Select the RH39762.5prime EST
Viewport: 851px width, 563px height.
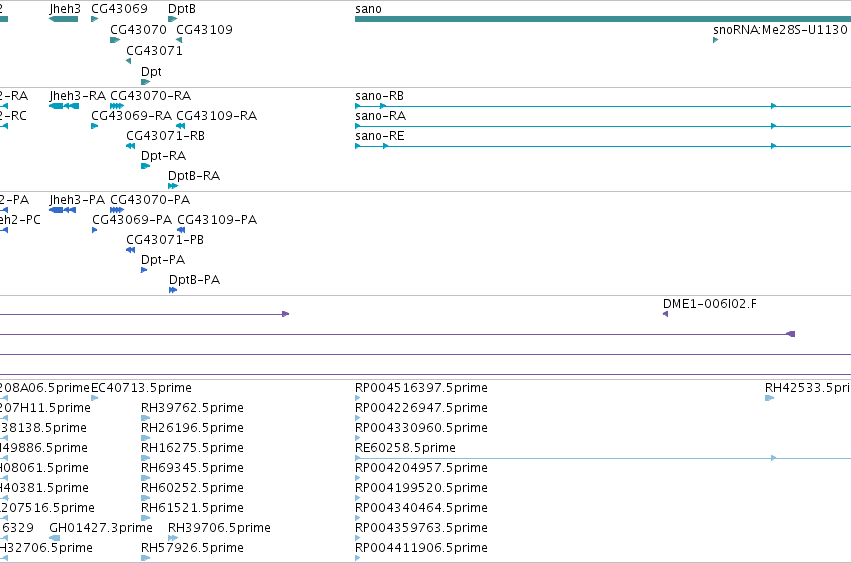pos(145,418)
